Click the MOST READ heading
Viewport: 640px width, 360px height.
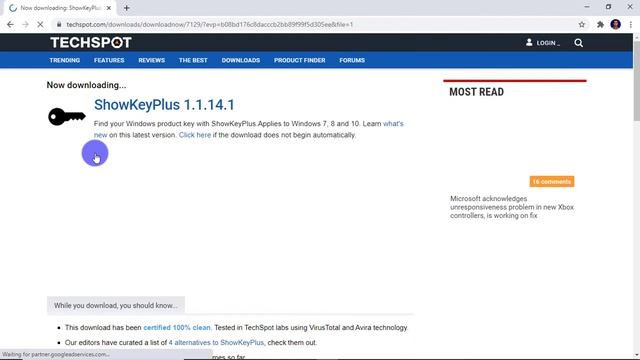[476, 92]
